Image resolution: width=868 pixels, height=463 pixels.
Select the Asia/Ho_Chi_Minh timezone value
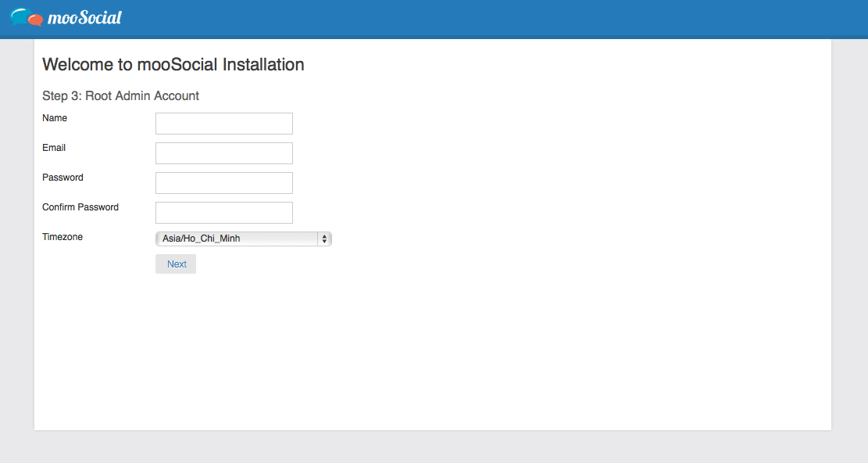pyautogui.click(x=202, y=239)
